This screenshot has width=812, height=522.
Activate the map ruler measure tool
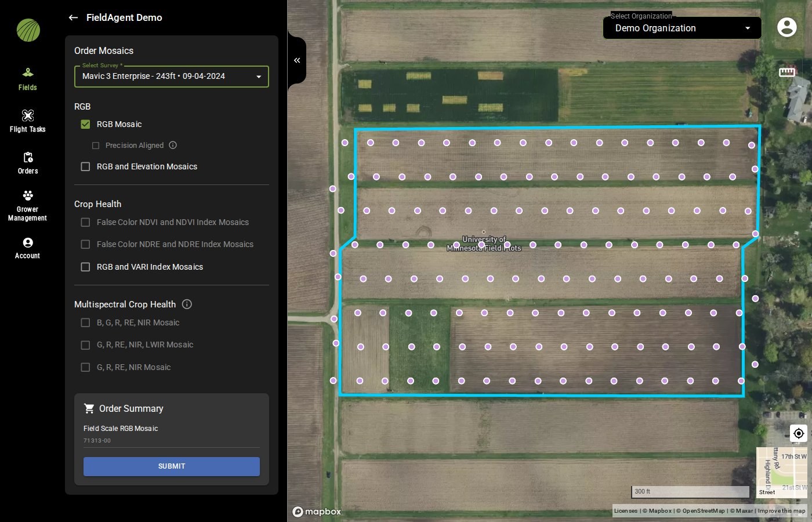pyautogui.click(x=786, y=72)
